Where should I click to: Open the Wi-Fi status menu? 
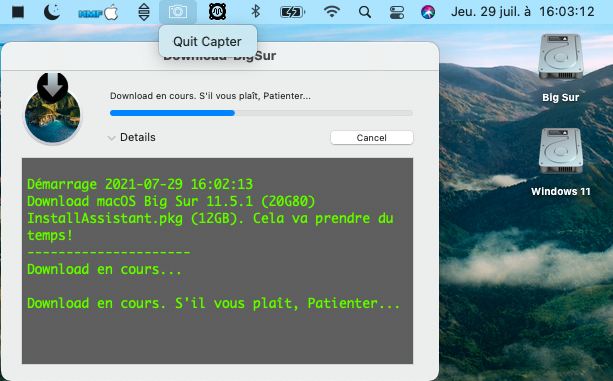tap(332, 12)
